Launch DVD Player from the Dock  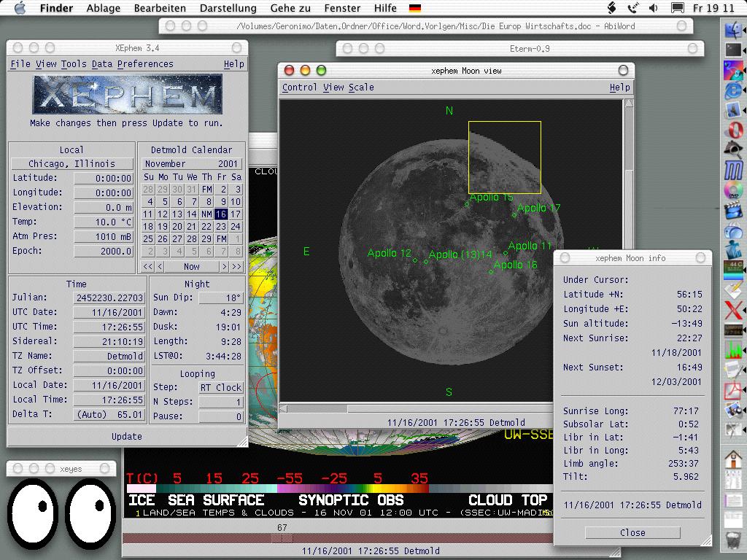tap(734, 190)
